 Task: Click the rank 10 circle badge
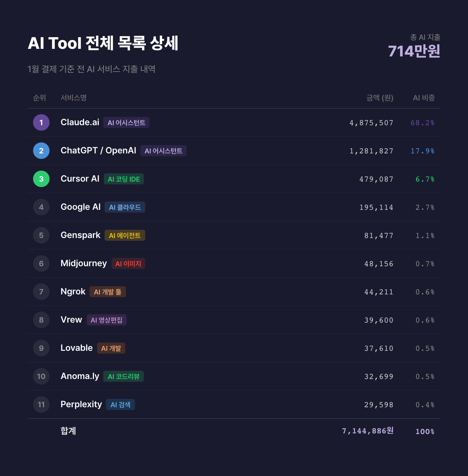point(41,376)
